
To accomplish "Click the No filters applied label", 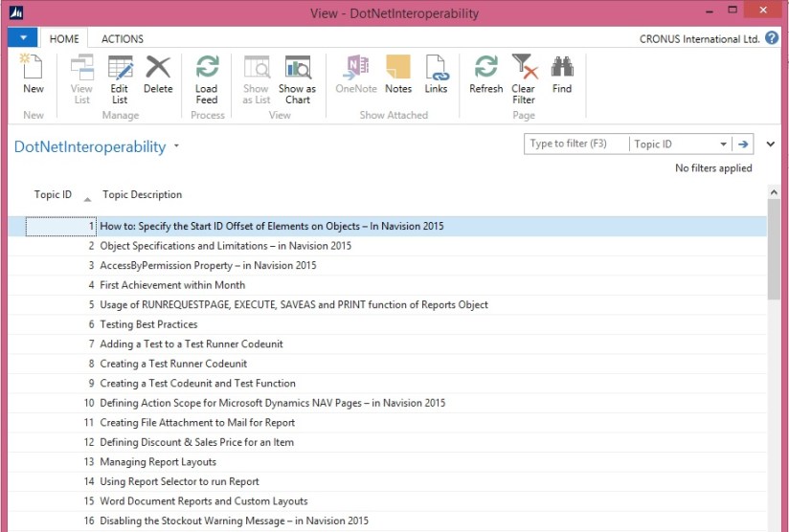I will coord(713,168).
